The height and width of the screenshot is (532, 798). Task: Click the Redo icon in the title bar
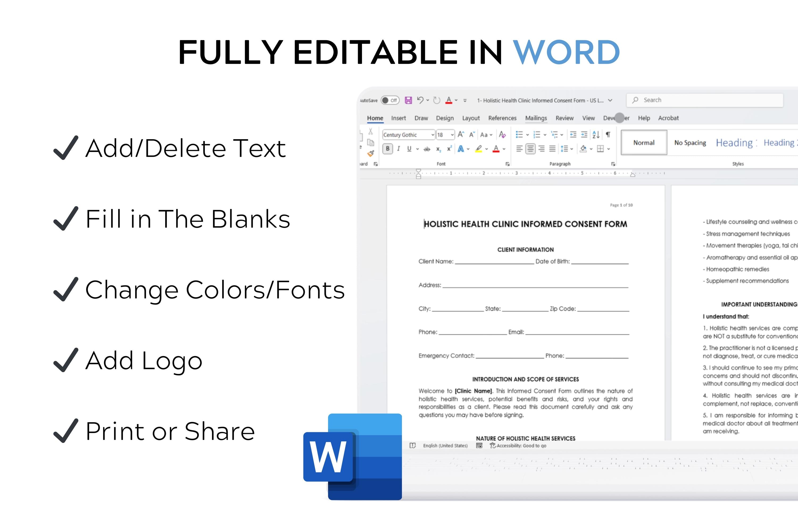point(437,100)
